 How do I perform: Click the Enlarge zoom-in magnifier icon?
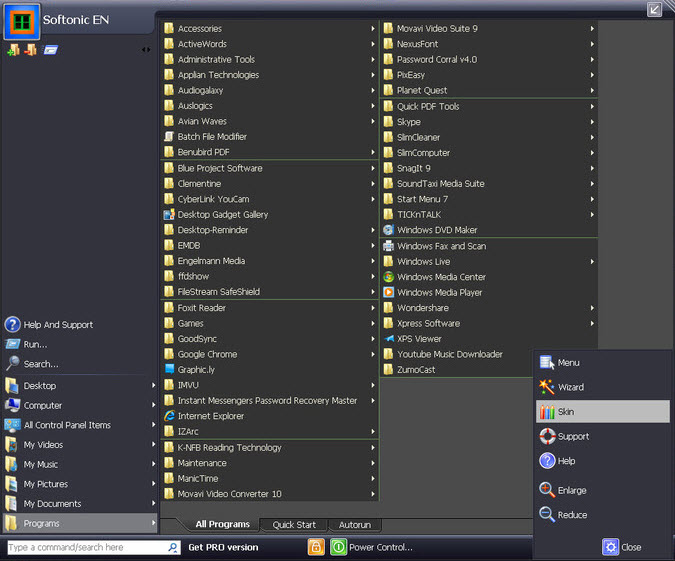click(547, 490)
